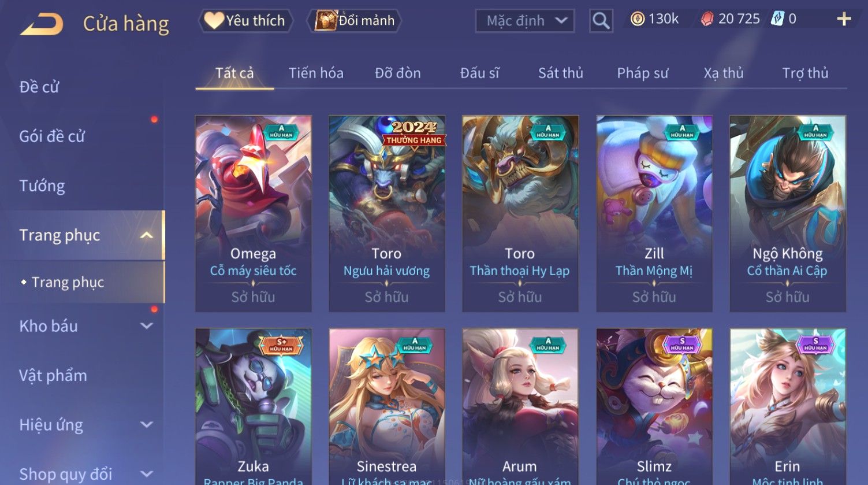Screen dimensions: 868x485
Task: Click the gold coin balance icon
Action: [637, 19]
